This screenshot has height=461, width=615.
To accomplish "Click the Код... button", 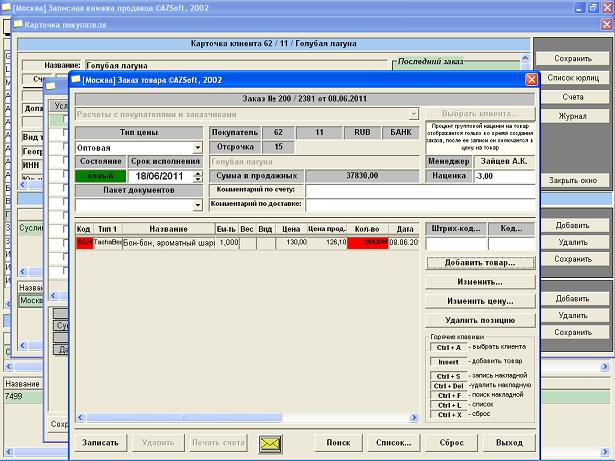I will 511,229.
